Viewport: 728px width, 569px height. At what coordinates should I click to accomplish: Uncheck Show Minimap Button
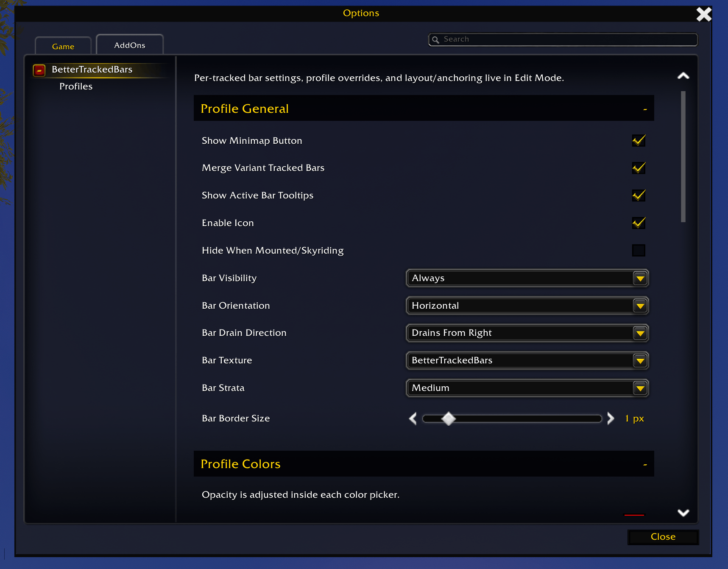pos(639,140)
